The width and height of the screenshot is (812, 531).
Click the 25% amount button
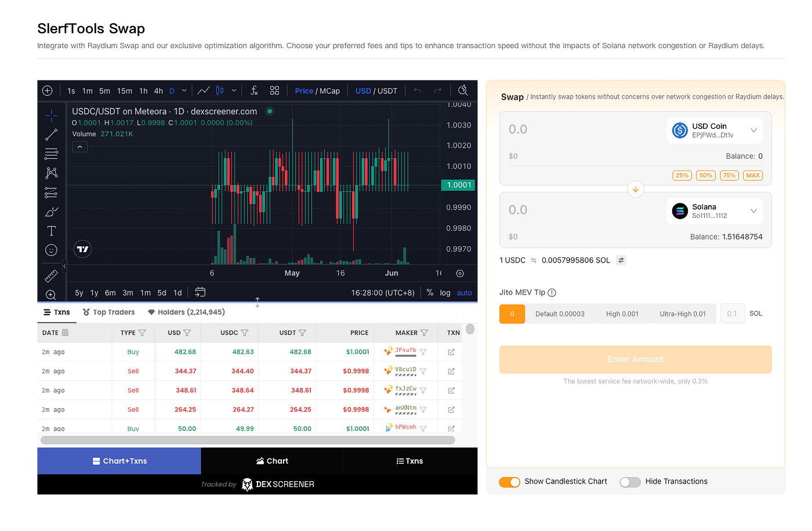tap(682, 176)
